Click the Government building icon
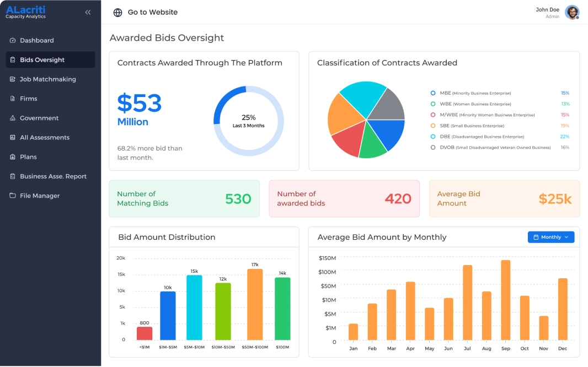 click(13, 118)
